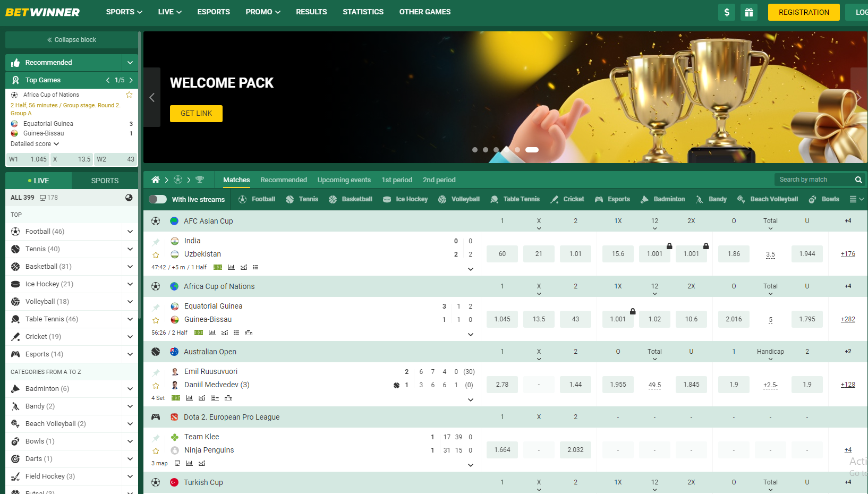This screenshot has width=868, height=494.
Task: Expand Tennis (40) in sidebar
Action: point(130,249)
